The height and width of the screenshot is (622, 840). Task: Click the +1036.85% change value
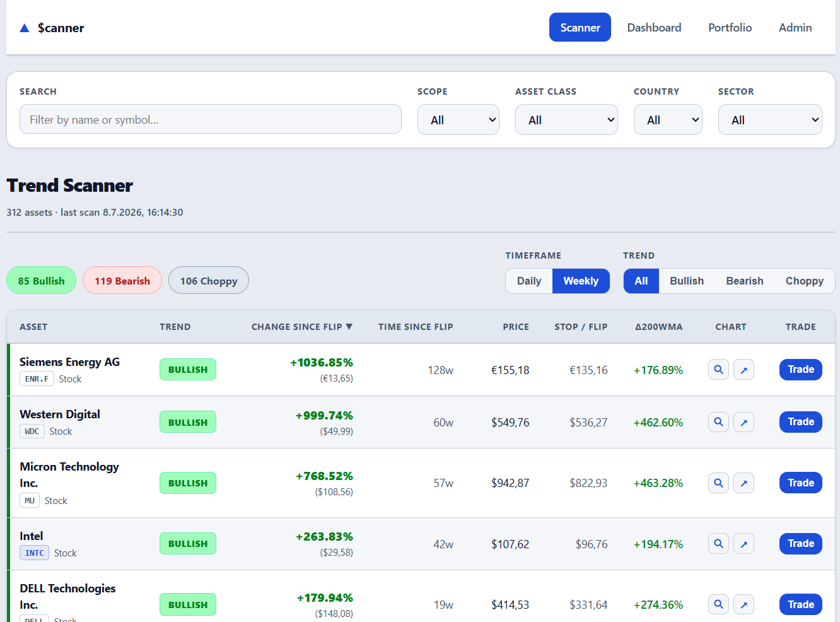tap(322, 363)
